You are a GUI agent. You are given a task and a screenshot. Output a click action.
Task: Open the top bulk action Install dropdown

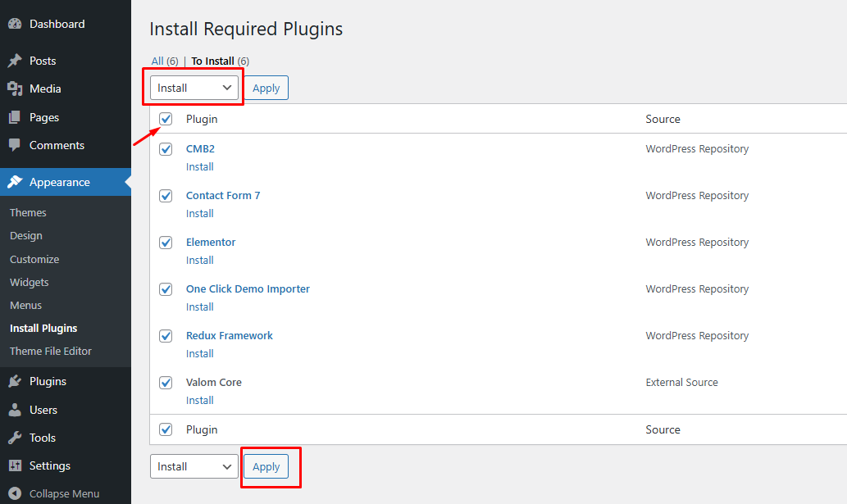pos(193,88)
